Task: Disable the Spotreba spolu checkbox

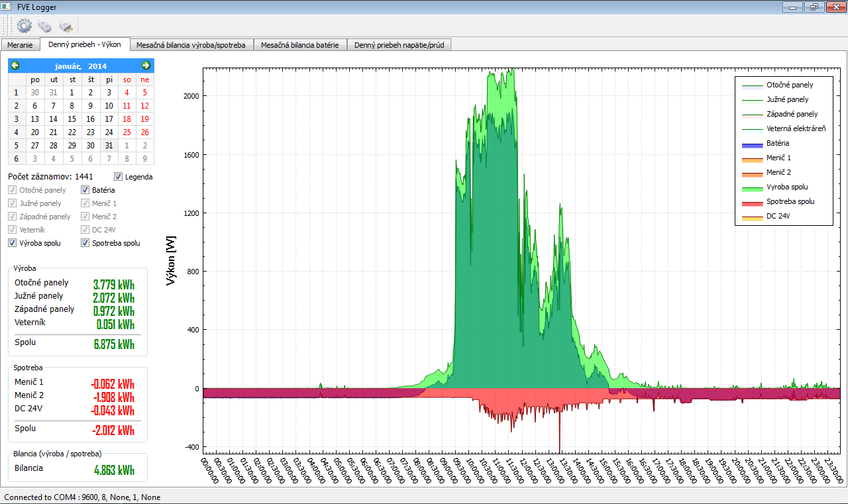Action: pos(85,243)
